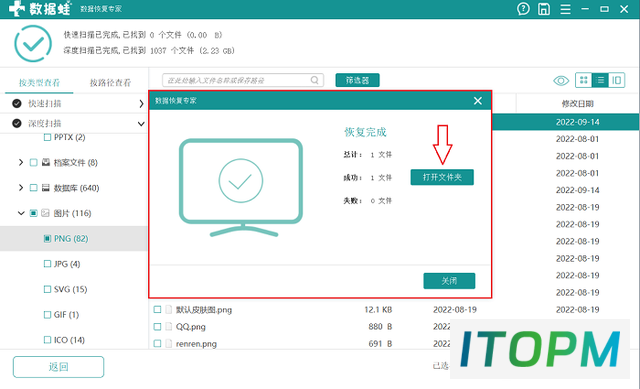Click the 档案文件 archive type icon
The image size is (640, 389).
pyautogui.click(x=46, y=162)
